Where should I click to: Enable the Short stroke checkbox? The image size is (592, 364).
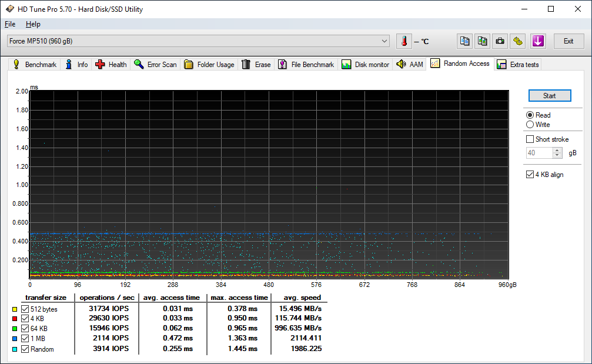530,139
